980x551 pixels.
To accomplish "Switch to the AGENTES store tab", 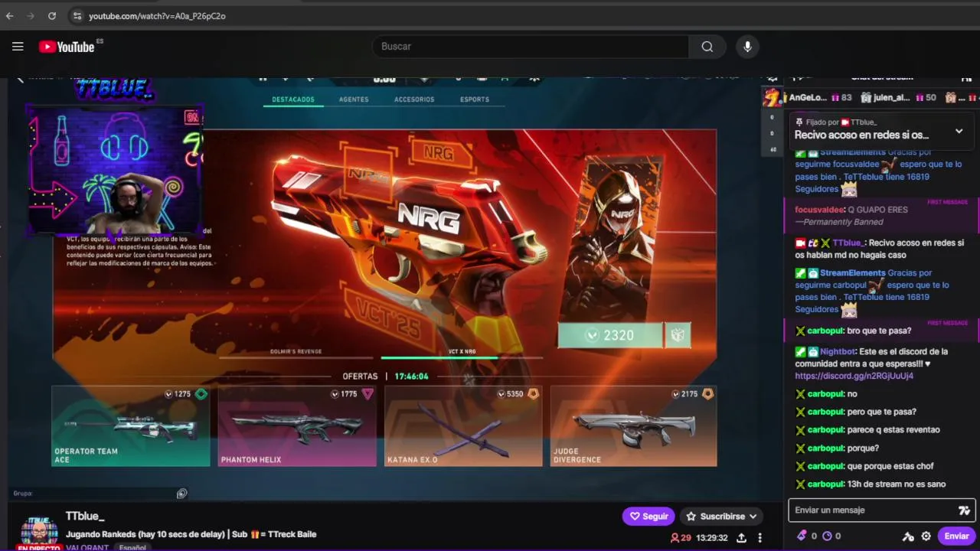I will (354, 99).
